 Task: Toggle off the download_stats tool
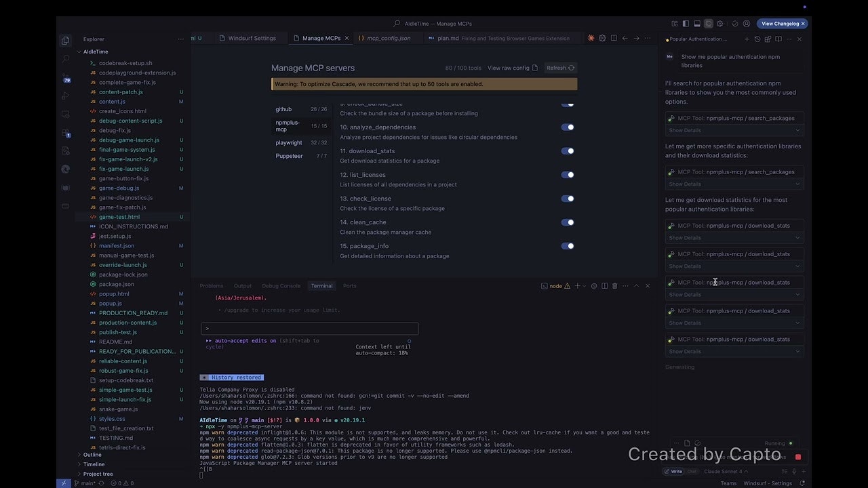point(568,150)
